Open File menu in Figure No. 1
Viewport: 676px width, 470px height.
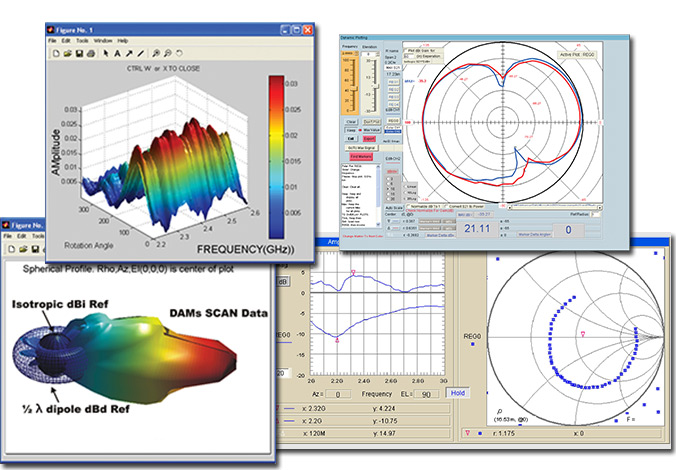(52, 41)
